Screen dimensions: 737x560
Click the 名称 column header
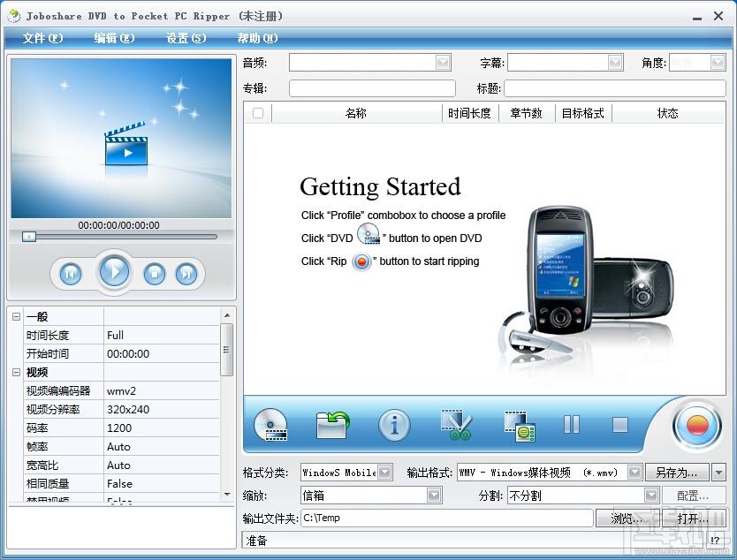(x=356, y=113)
